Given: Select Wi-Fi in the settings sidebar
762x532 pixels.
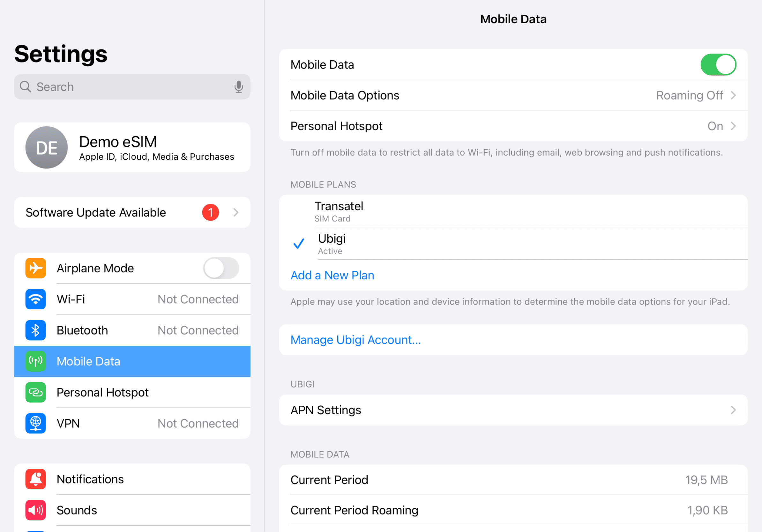Looking at the screenshot, I should (132, 299).
